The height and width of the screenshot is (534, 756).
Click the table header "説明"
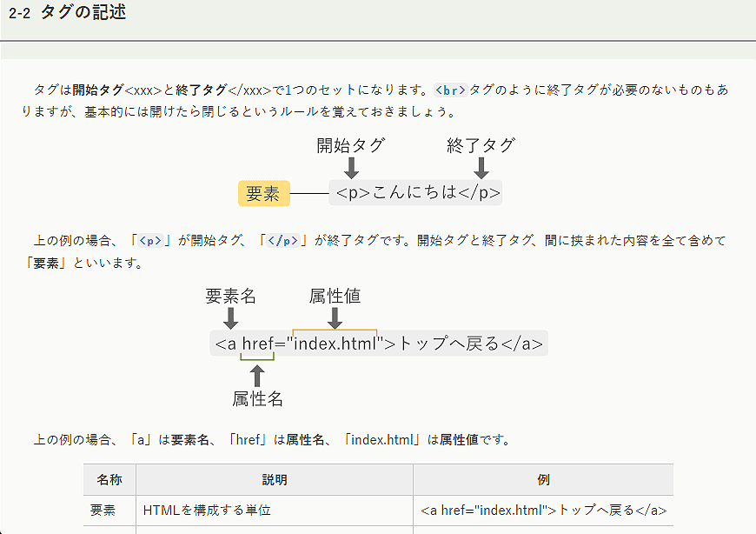click(275, 479)
